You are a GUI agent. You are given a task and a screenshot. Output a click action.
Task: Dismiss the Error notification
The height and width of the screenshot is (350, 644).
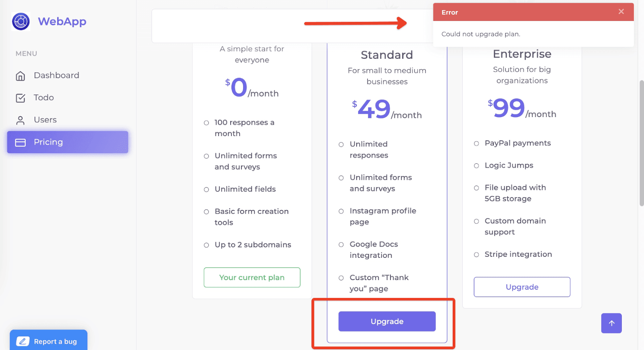pos(621,12)
